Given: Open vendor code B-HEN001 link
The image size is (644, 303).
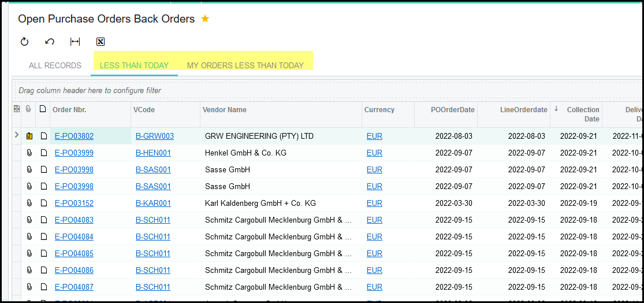Looking at the screenshot, I should [x=153, y=153].
